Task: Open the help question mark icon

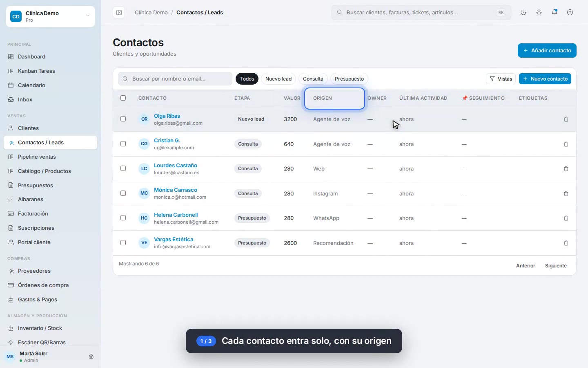Action: (x=570, y=12)
